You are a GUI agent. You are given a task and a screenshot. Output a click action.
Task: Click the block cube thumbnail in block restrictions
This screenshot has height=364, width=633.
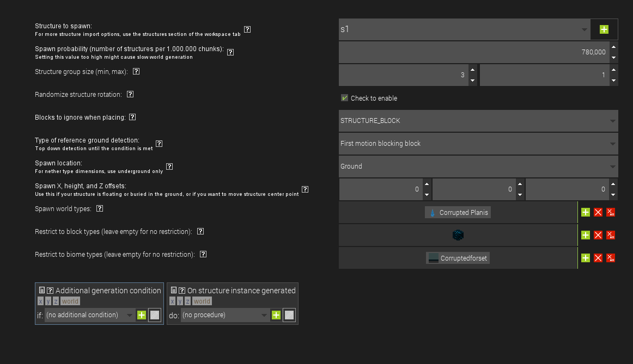[x=458, y=235]
